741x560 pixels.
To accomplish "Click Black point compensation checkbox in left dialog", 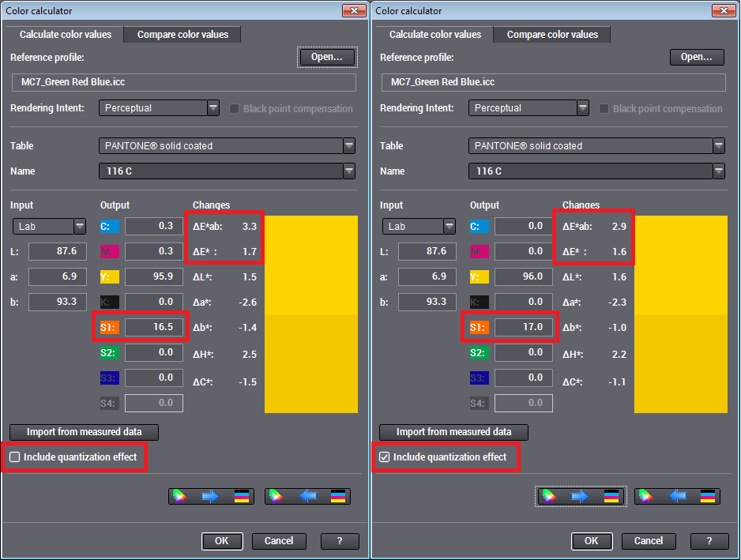I will (x=234, y=108).
